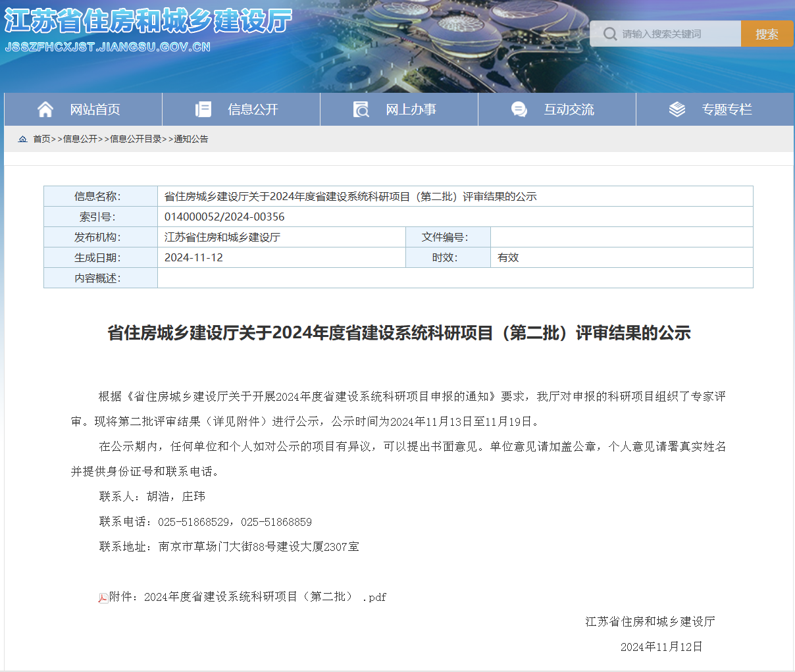Click the 联系人：胡浩，庄玮 line
The width and height of the screenshot is (795, 672).
(x=152, y=496)
